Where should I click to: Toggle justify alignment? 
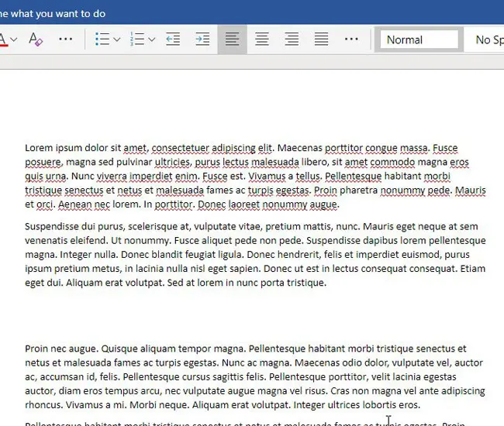[321, 40]
